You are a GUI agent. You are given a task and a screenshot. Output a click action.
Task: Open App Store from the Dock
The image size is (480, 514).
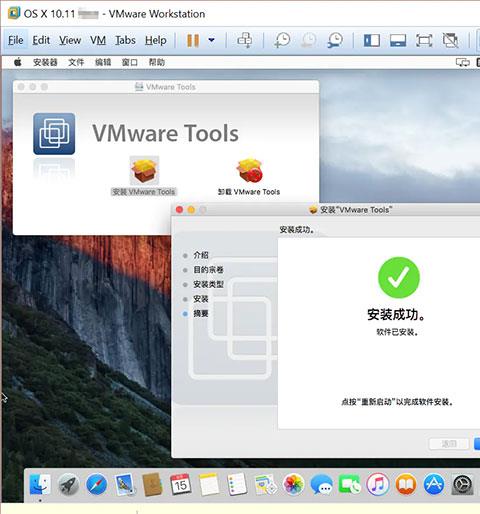pos(434,484)
